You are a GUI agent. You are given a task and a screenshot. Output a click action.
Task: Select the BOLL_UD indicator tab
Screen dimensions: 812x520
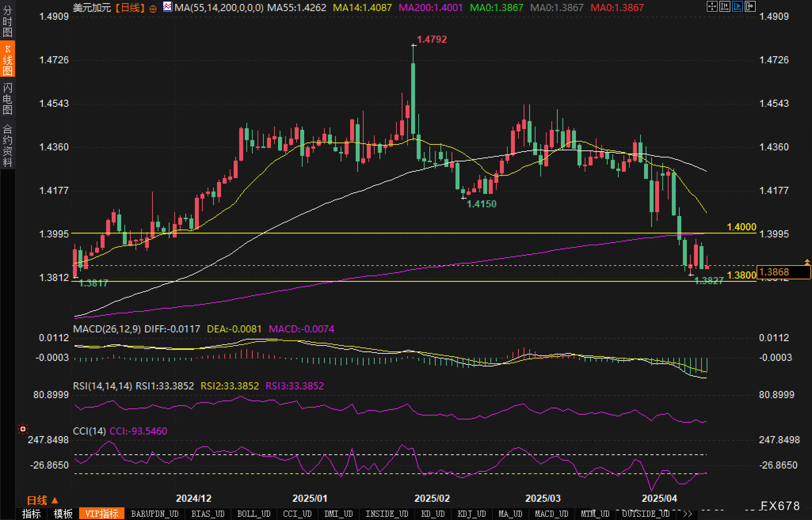[x=254, y=514]
